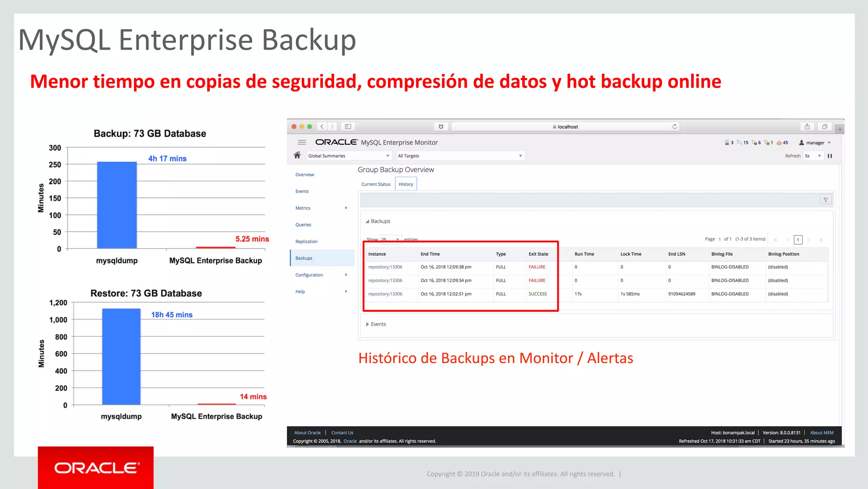Go forward with the browser forward arrow
Viewport: 868px width, 489px height.
[332, 126]
